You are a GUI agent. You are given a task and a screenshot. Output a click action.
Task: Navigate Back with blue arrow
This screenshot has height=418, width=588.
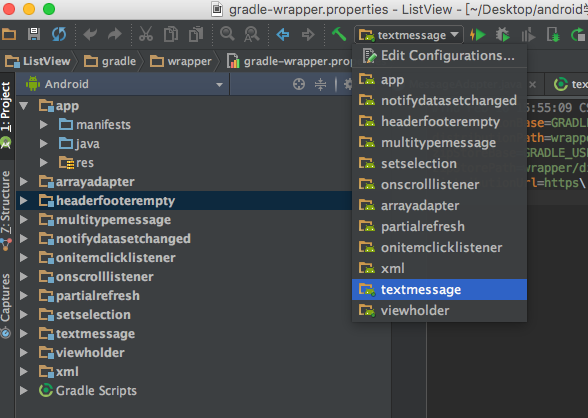[283, 34]
